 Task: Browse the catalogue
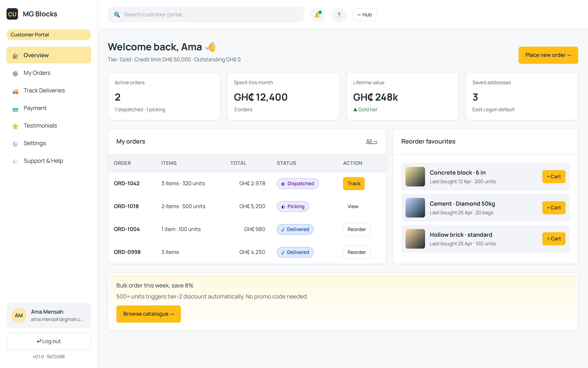pos(148,314)
